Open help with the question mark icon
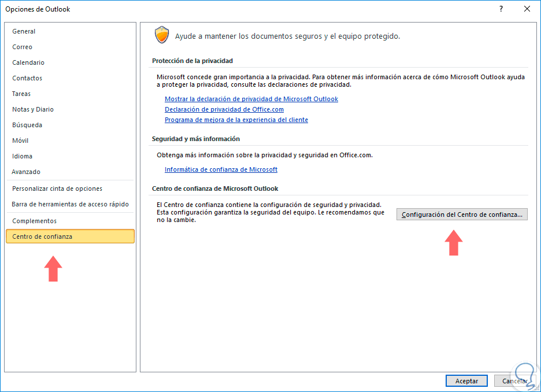 tap(501, 9)
